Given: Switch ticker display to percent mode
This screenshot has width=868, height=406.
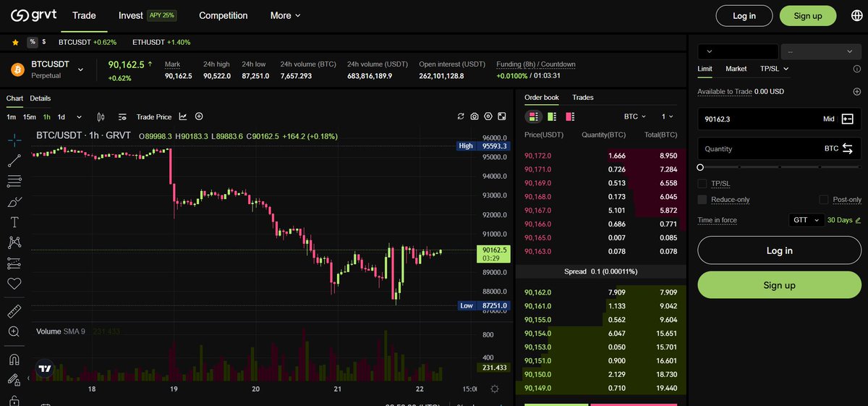Looking at the screenshot, I should tap(32, 43).
